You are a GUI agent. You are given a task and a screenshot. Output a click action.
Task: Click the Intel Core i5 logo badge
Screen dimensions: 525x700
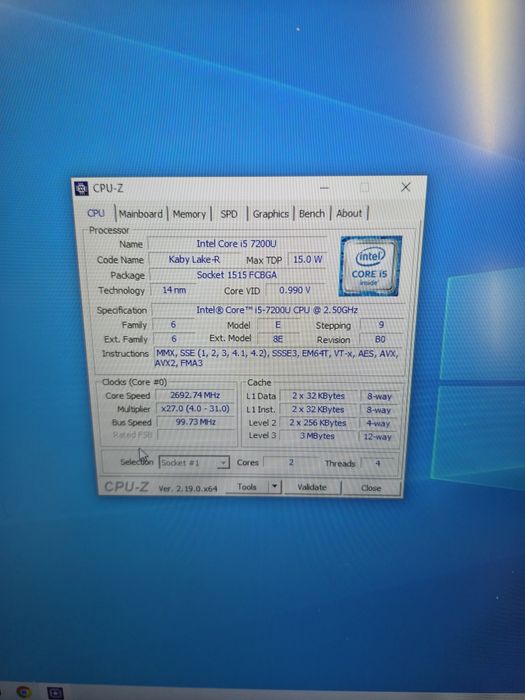[x=371, y=266]
